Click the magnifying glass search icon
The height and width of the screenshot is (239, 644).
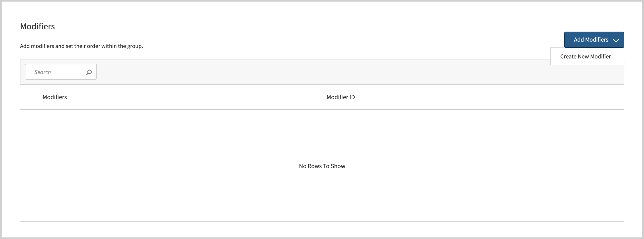click(x=89, y=72)
